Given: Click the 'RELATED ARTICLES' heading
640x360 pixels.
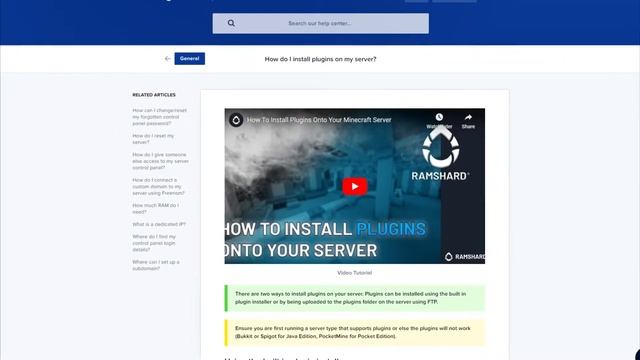Looking at the screenshot, I should pyautogui.click(x=154, y=95).
